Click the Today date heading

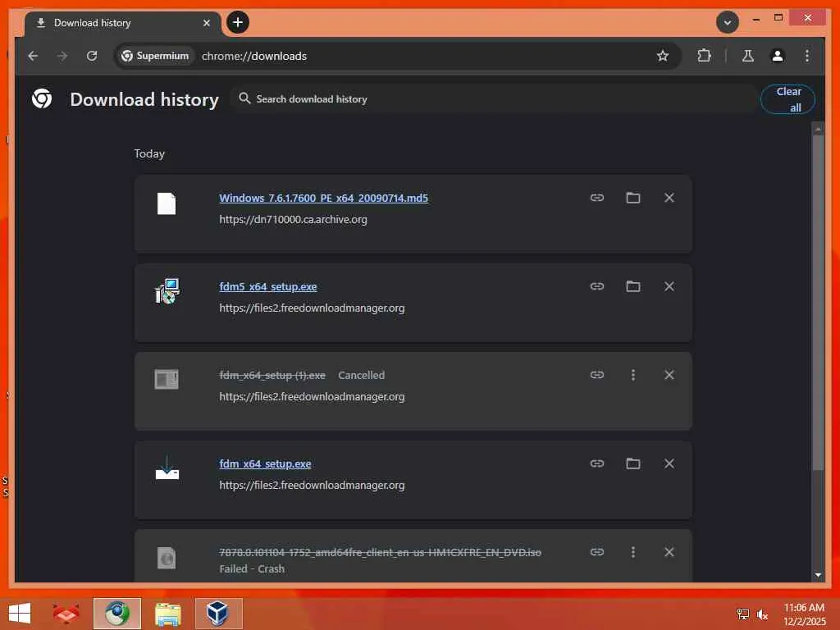pos(149,153)
